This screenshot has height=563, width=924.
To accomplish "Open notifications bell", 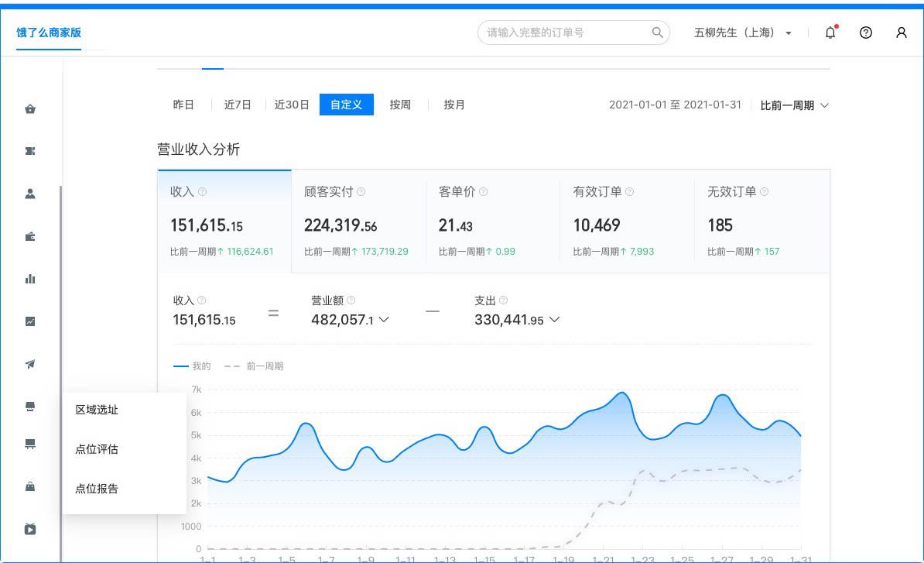I will (830, 33).
